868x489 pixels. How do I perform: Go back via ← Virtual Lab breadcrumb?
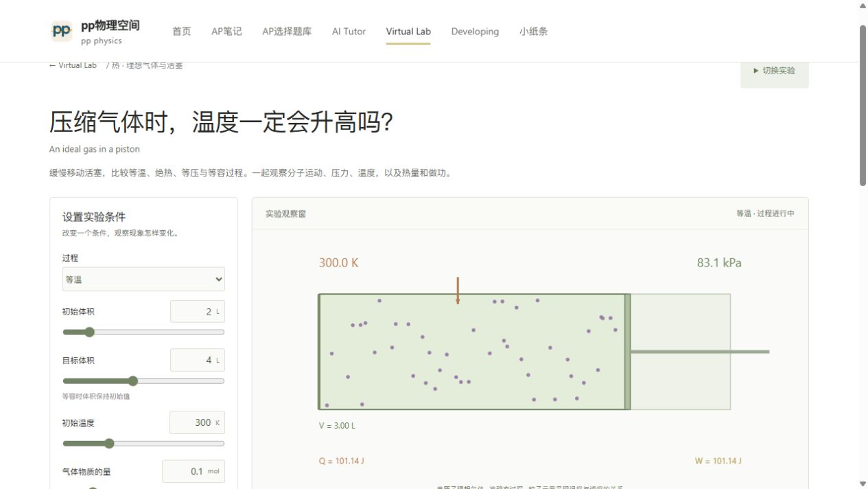pyautogui.click(x=73, y=65)
